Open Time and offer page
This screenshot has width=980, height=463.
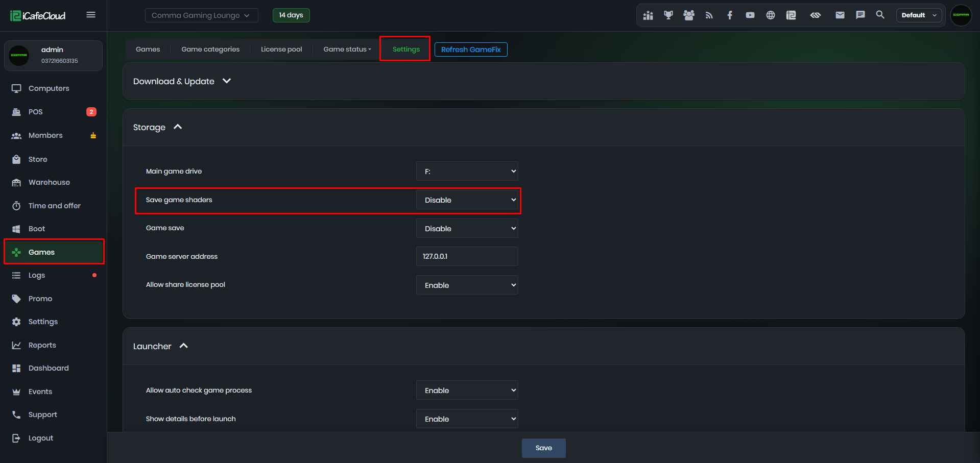click(x=54, y=206)
